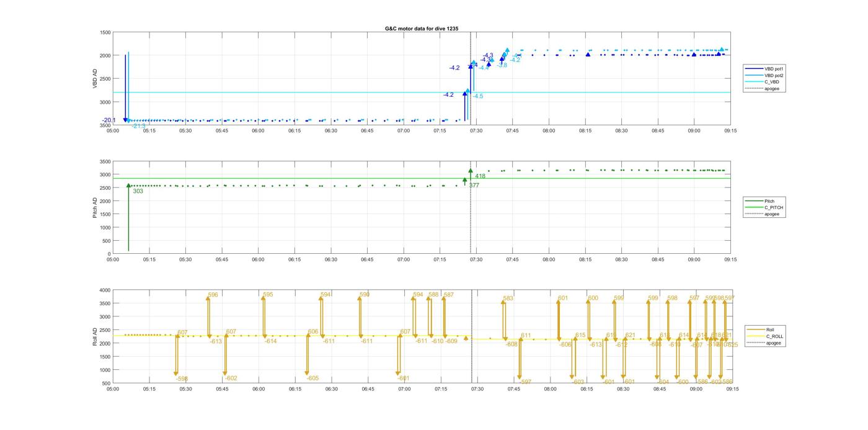The height and width of the screenshot is (430, 868).
Task: Click the '303' annotation in Pitch plot
Action: click(138, 191)
